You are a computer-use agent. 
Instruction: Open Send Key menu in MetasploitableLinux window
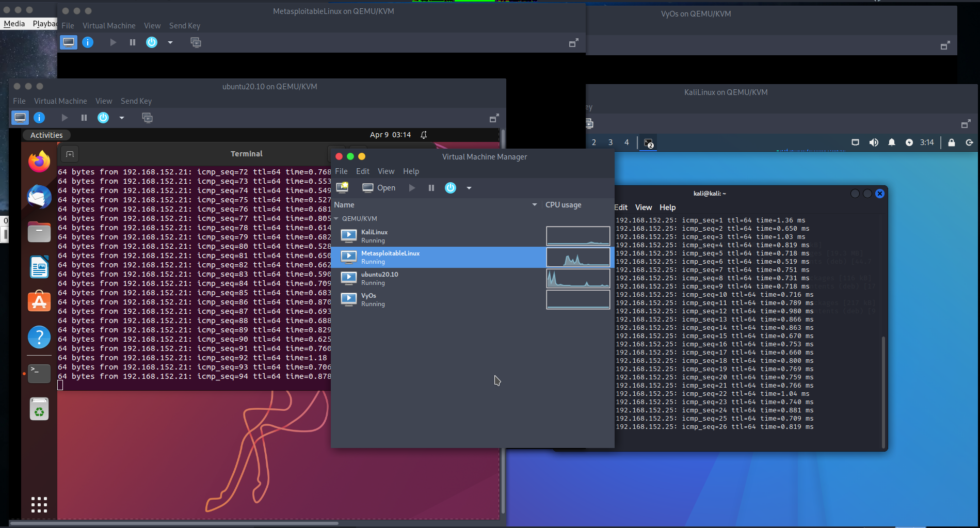pyautogui.click(x=185, y=26)
